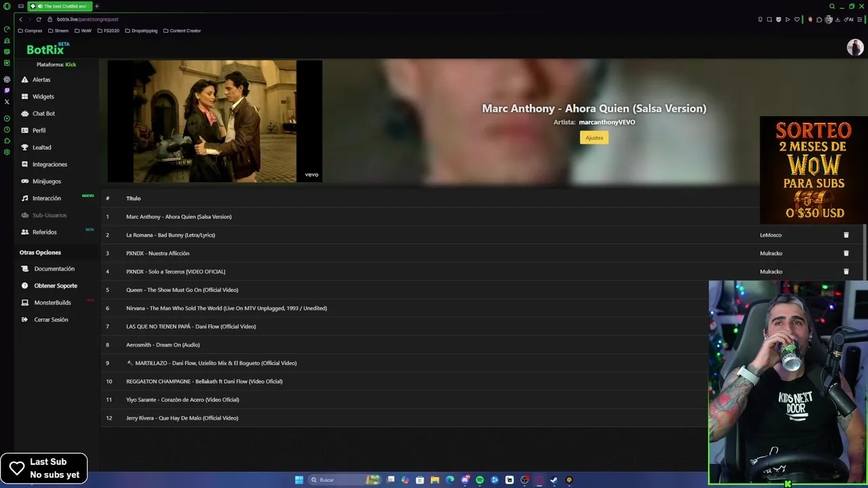Select the 'The best ChatBot and' browser tab
The height and width of the screenshot is (488, 868).
(60, 6)
